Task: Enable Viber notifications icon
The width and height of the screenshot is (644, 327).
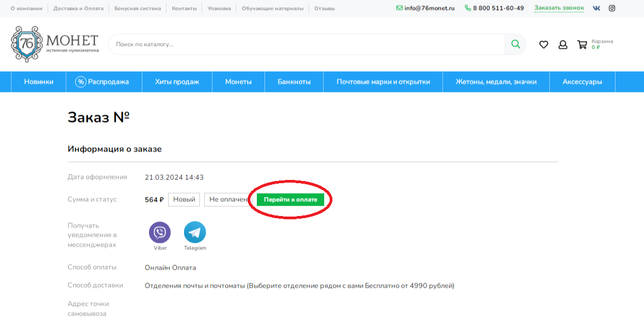Action: pyautogui.click(x=160, y=232)
